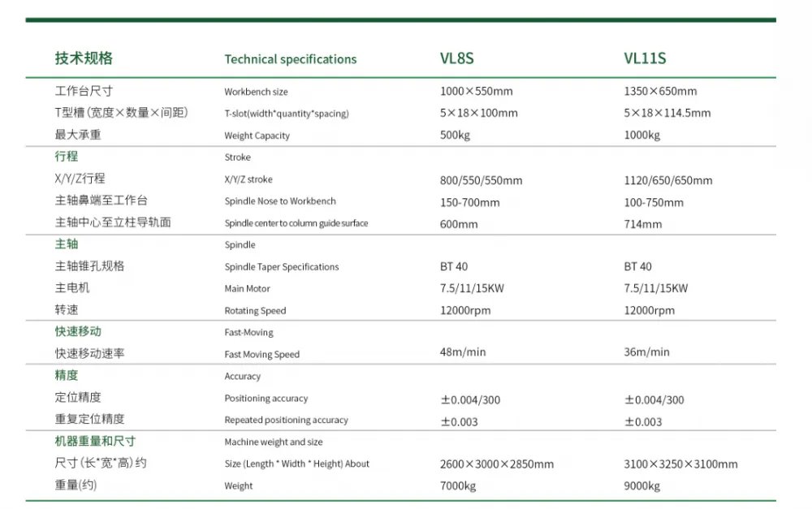Screen dimensions: 812x509
Task: Click the VL8S '12000rpm' value
Action: click(465, 311)
